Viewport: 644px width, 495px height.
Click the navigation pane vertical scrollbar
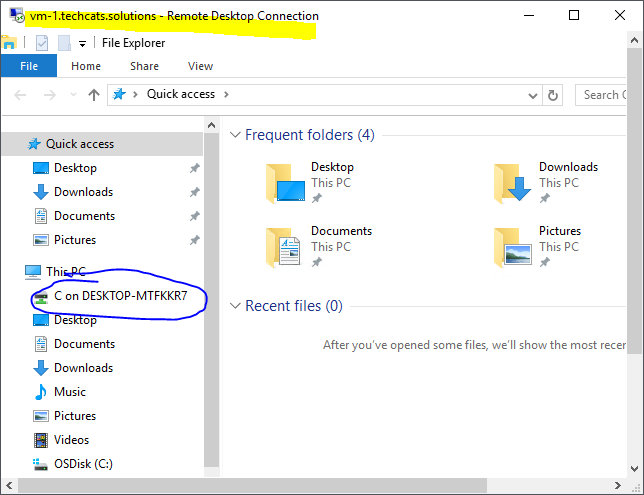coord(212,300)
